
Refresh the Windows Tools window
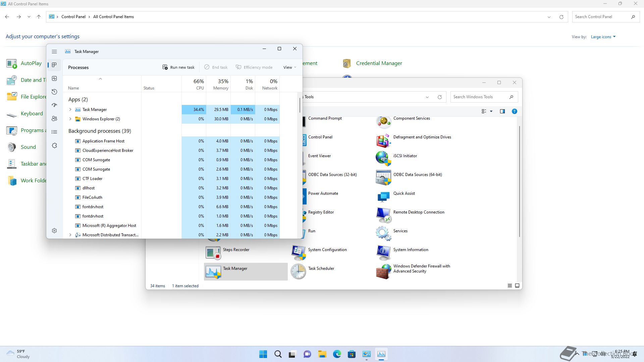point(439,97)
